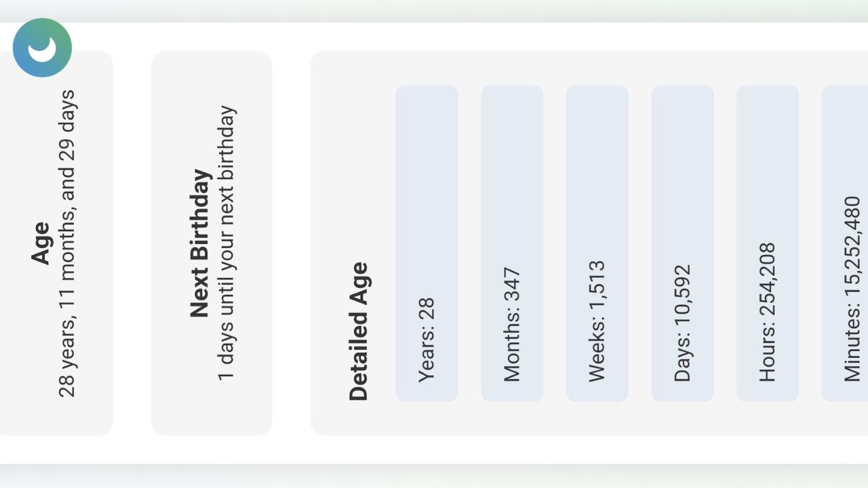The width and height of the screenshot is (868, 488).
Task: Click the "Minutes: 15,252,480" label
Action: pos(852,289)
